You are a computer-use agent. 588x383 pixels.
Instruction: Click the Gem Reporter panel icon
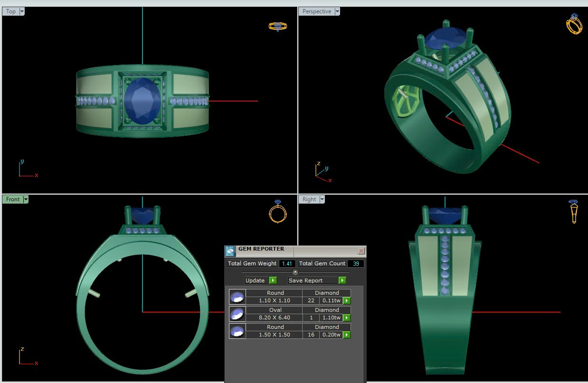(230, 251)
